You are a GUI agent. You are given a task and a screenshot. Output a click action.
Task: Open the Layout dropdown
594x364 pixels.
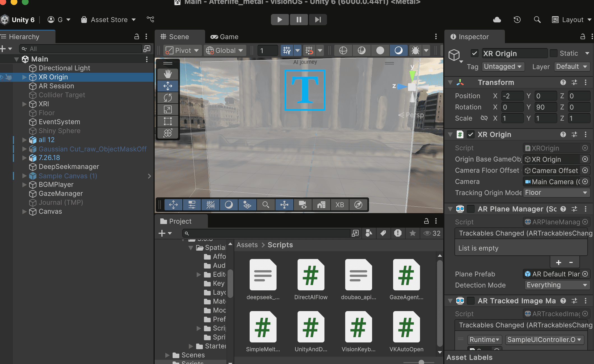[572, 20]
